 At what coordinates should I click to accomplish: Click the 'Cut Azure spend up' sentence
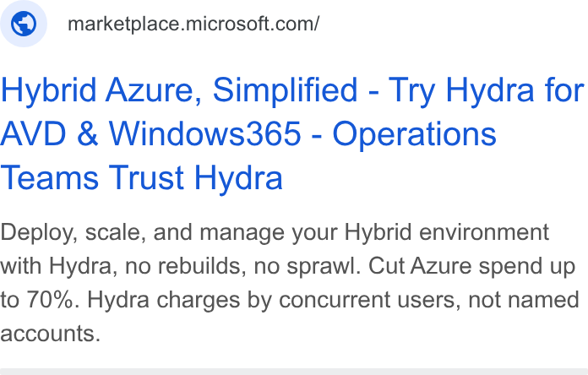[x=471, y=266]
